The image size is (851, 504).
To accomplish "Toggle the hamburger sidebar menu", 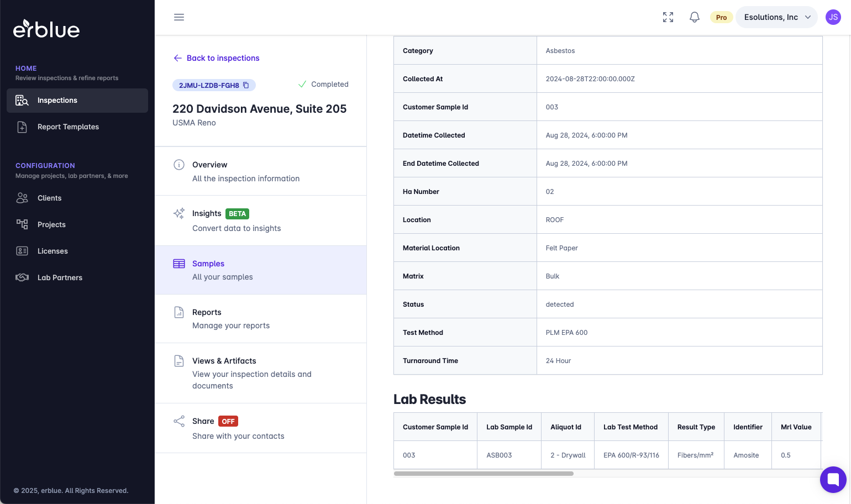I will (x=179, y=17).
